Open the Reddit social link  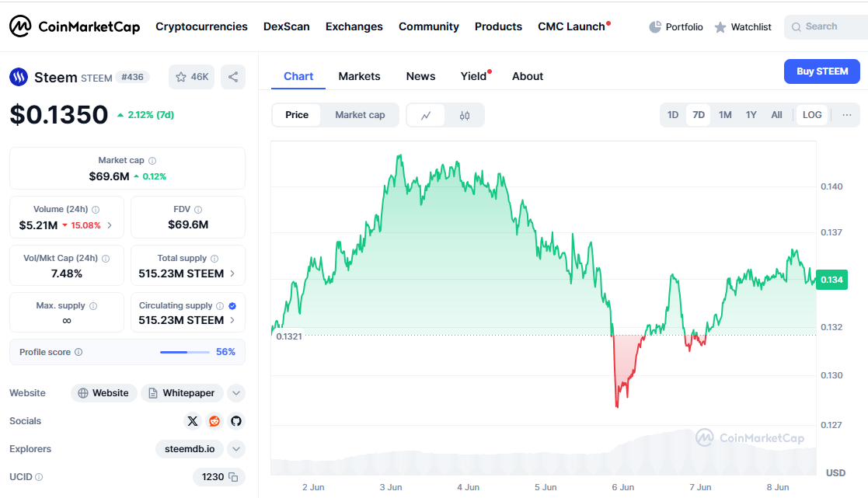coord(214,421)
